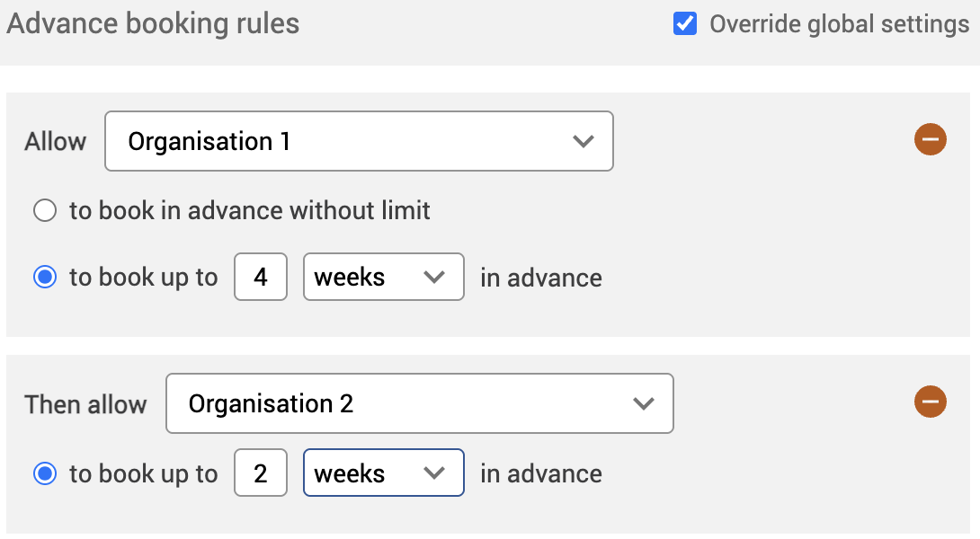980x539 pixels.
Task: Open the Organisation 1 dropdown
Action: coord(359,141)
